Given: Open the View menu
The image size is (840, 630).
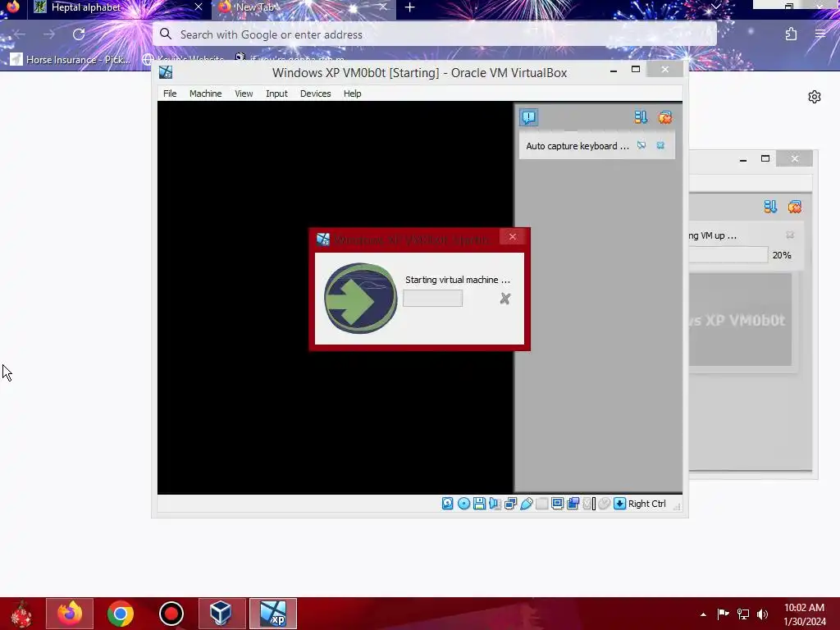Looking at the screenshot, I should tap(244, 94).
